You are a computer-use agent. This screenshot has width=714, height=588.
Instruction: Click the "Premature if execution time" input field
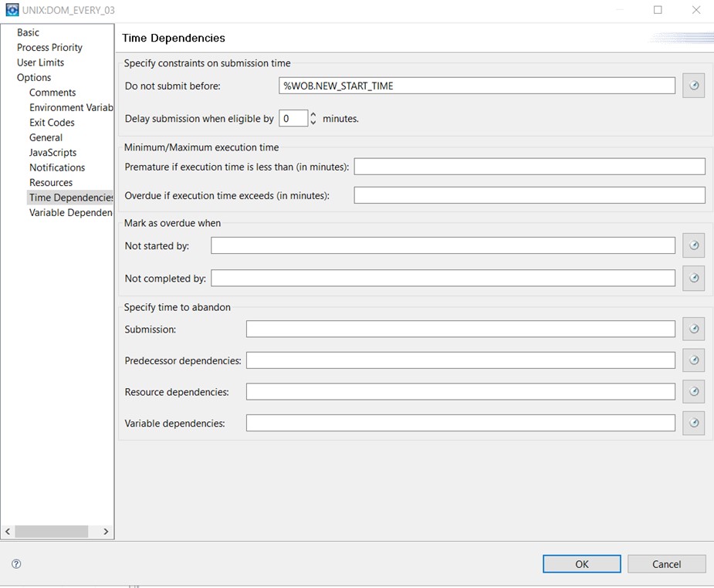tap(529, 166)
